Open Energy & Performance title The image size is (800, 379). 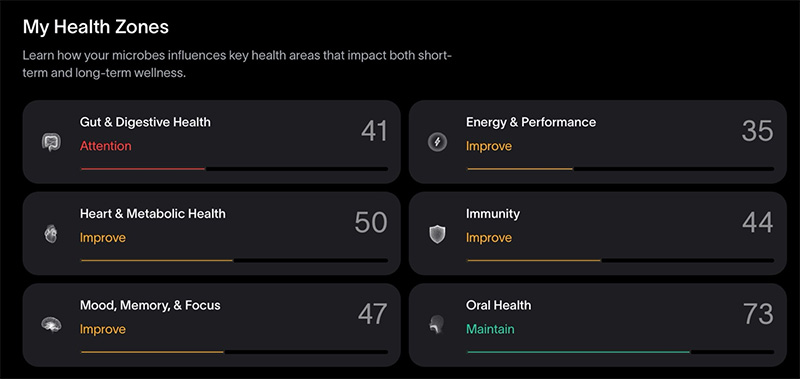(x=531, y=122)
